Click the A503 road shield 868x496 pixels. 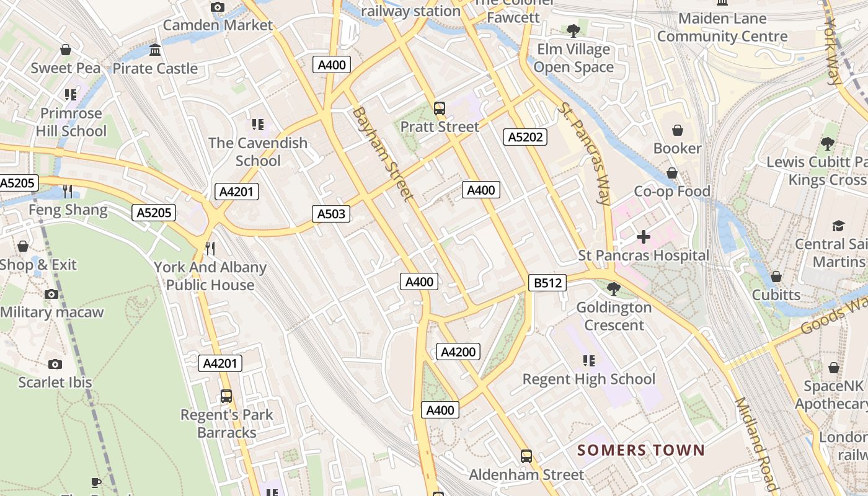point(331,214)
